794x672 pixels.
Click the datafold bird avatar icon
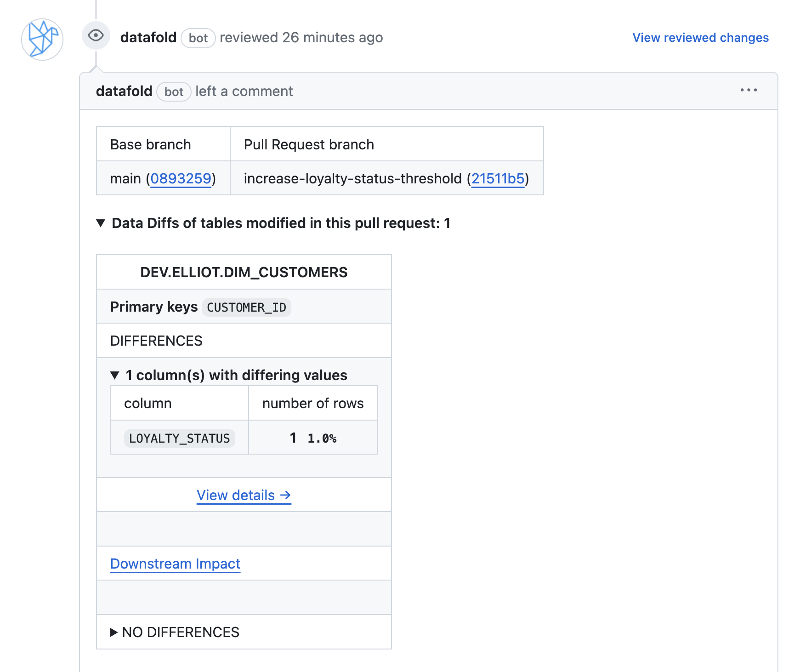coord(42,40)
